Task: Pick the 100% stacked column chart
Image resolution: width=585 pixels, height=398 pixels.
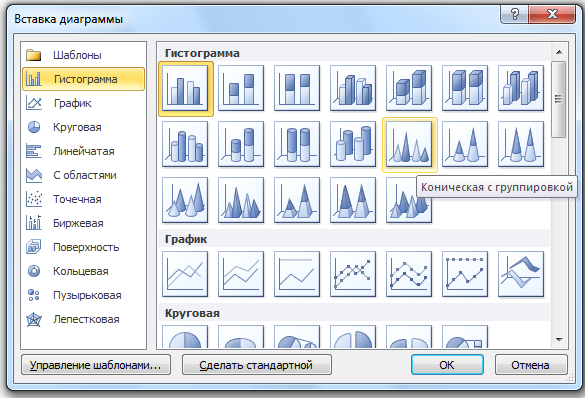Action: [x=297, y=89]
